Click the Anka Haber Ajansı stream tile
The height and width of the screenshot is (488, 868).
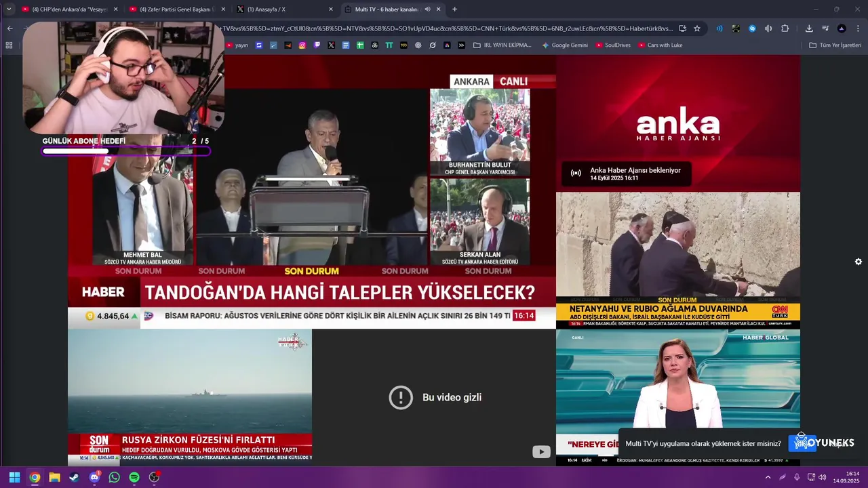point(678,123)
